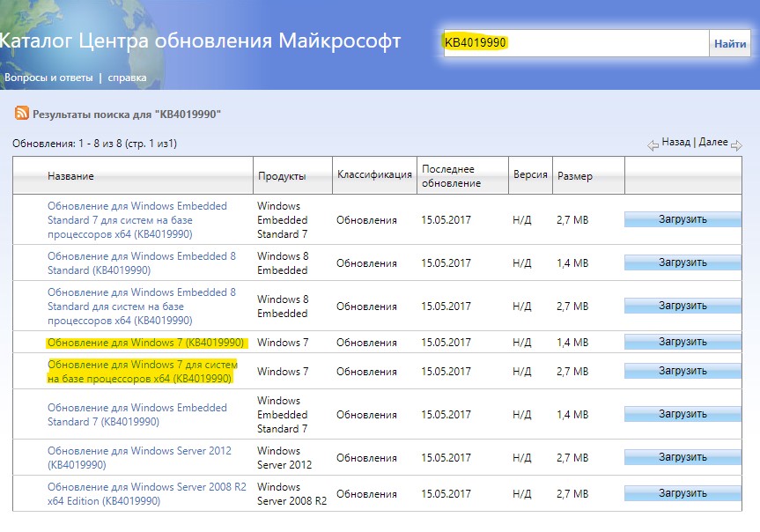This screenshot has height=532, width=760.
Task: Sort results by the Название column header
Action: [x=70, y=176]
